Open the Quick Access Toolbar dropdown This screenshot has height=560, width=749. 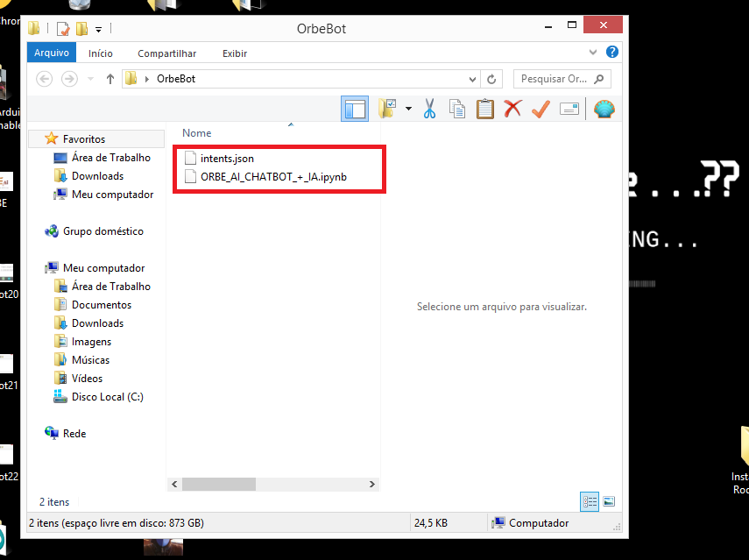pyautogui.click(x=98, y=29)
